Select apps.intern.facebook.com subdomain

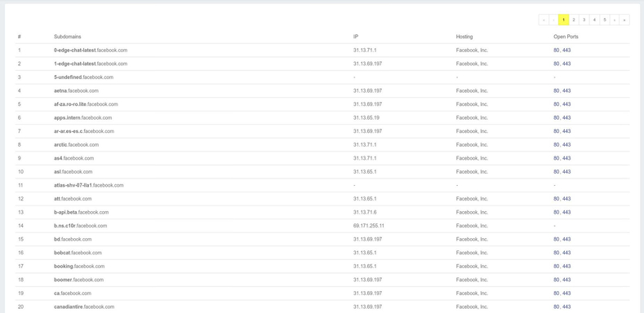[x=82, y=117]
